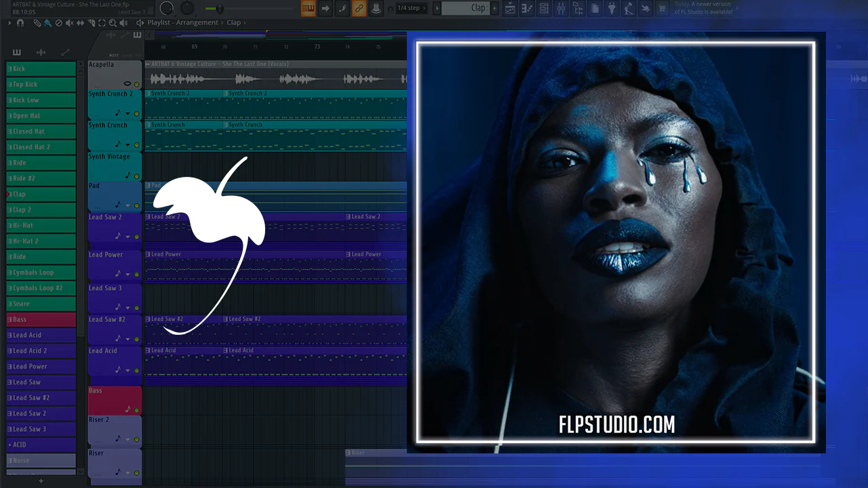Image resolution: width=868 pixels, height=488 pixels.
Task: Show automation clips in picker panel
Action: click(x=65, y=52)
